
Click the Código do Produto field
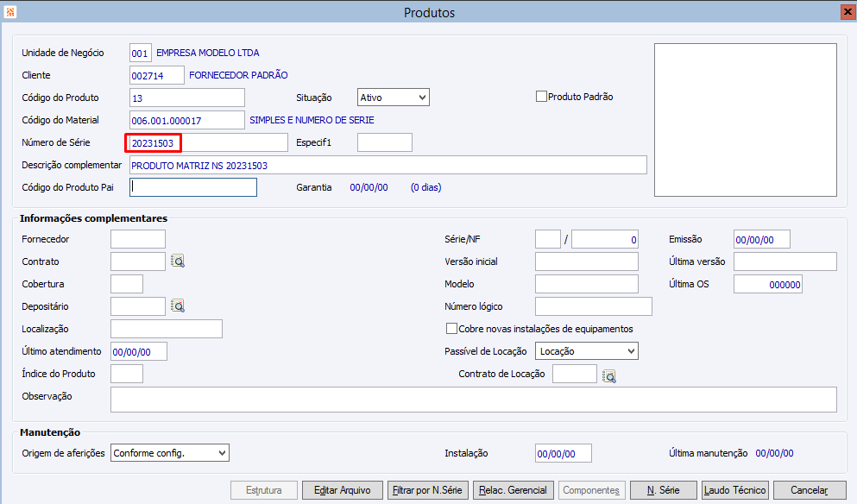click(x=187, y=98)
